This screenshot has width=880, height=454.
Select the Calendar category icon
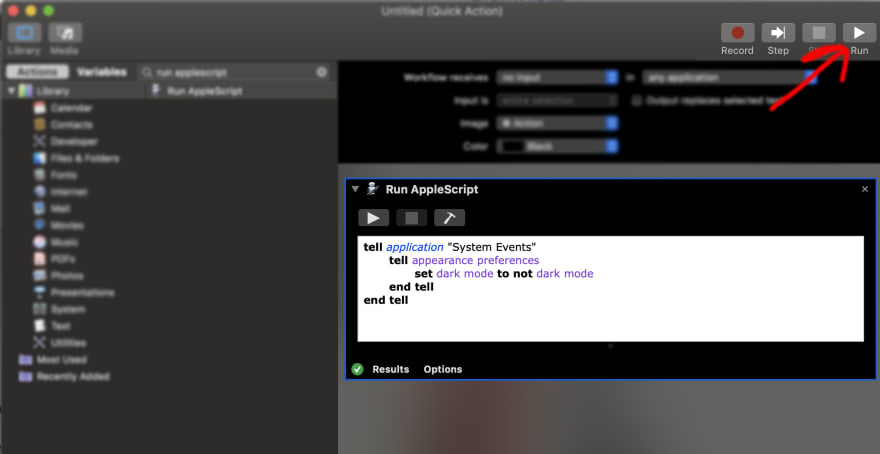click(x=39, y=108)
